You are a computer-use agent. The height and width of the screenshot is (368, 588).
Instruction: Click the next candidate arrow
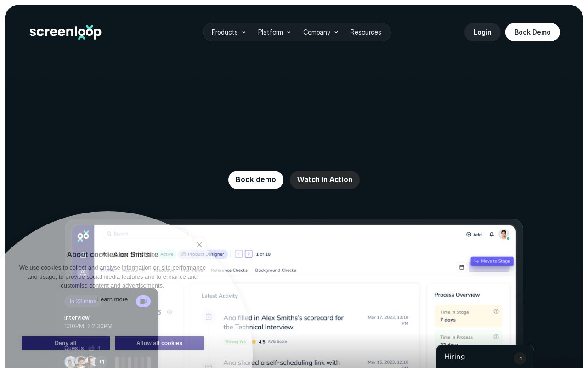[x=249, y=254]
